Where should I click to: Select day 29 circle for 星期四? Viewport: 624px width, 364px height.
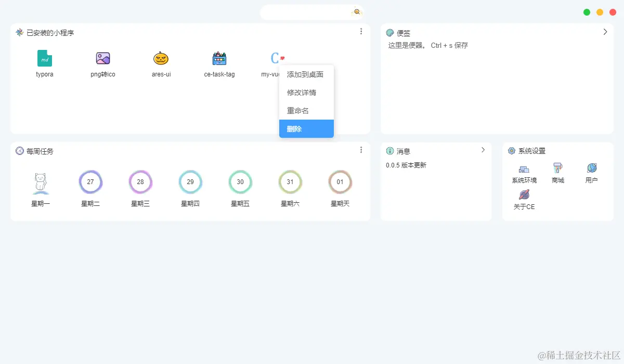(190, 182)
